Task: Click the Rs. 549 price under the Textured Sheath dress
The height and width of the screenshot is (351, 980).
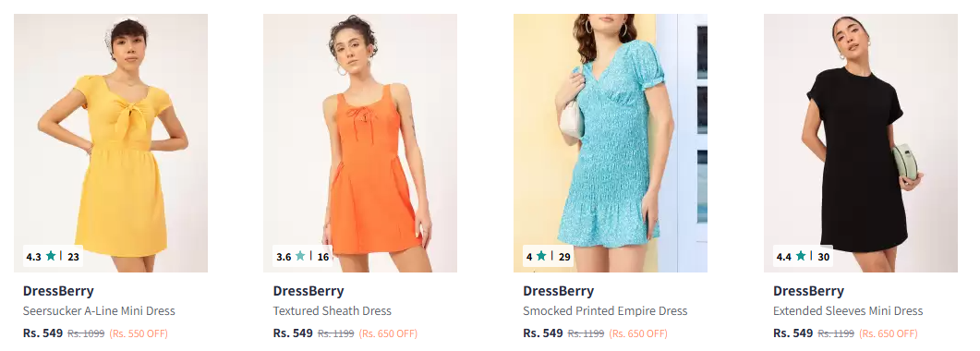Action: click(x=293, y=333)
